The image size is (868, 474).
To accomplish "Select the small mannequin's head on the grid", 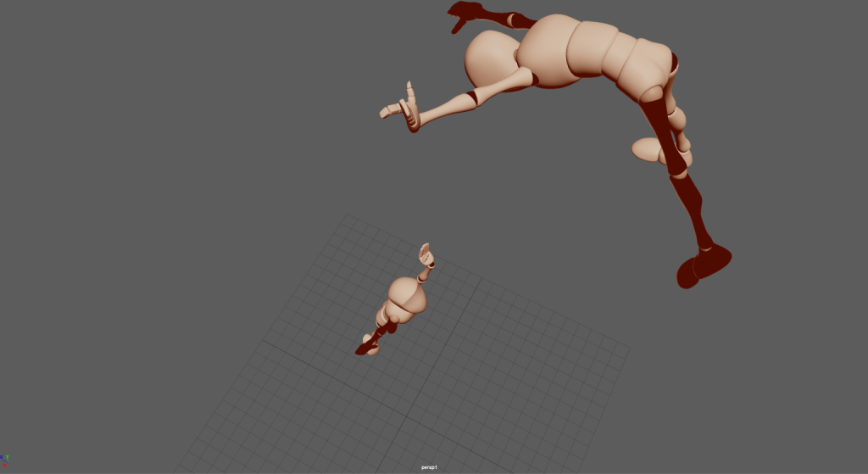I will pos(409,293).
